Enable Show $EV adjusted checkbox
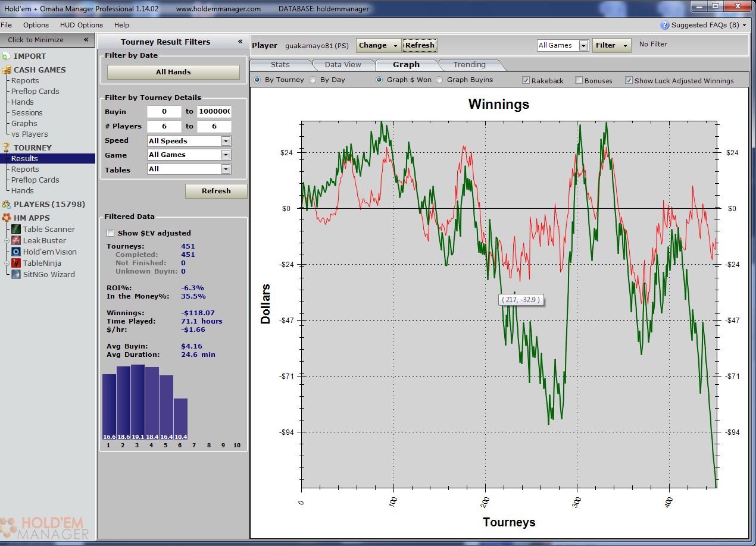The image size is (756, 546). [x=110, y=233]
